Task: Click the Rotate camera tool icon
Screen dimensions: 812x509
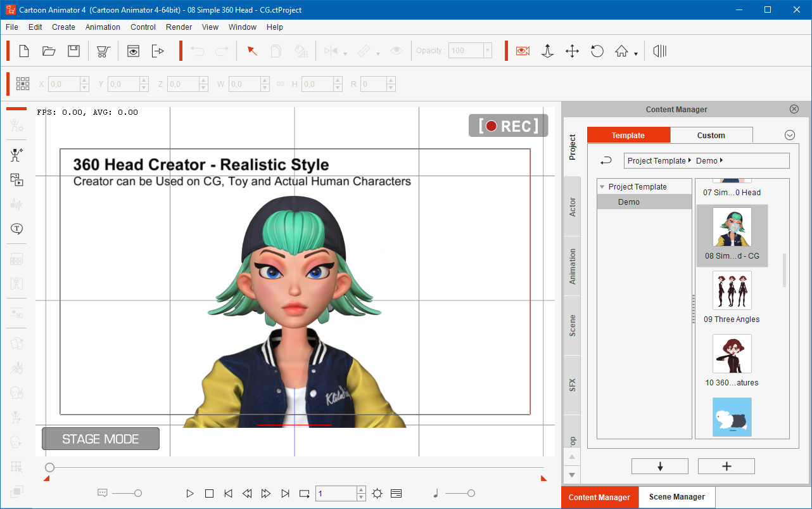Action: click(597, 51)
